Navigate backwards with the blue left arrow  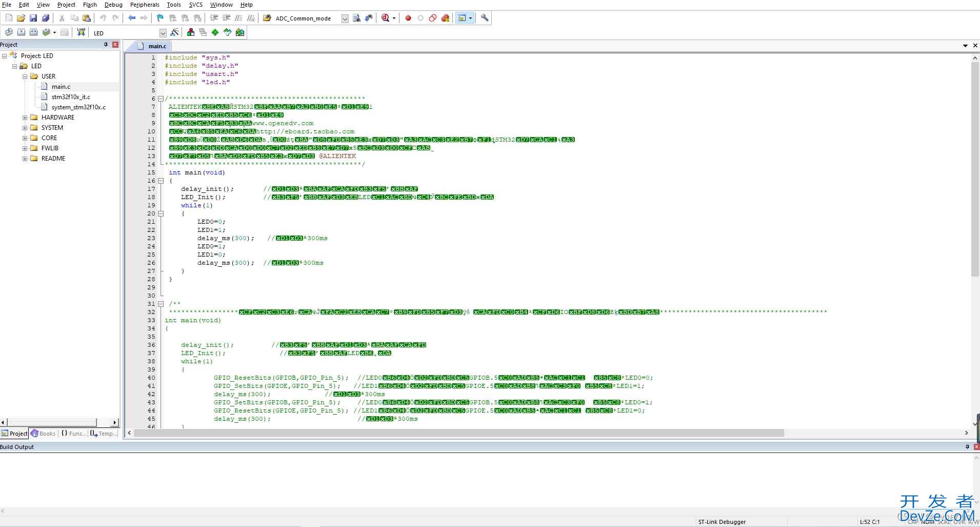(132, 18)
